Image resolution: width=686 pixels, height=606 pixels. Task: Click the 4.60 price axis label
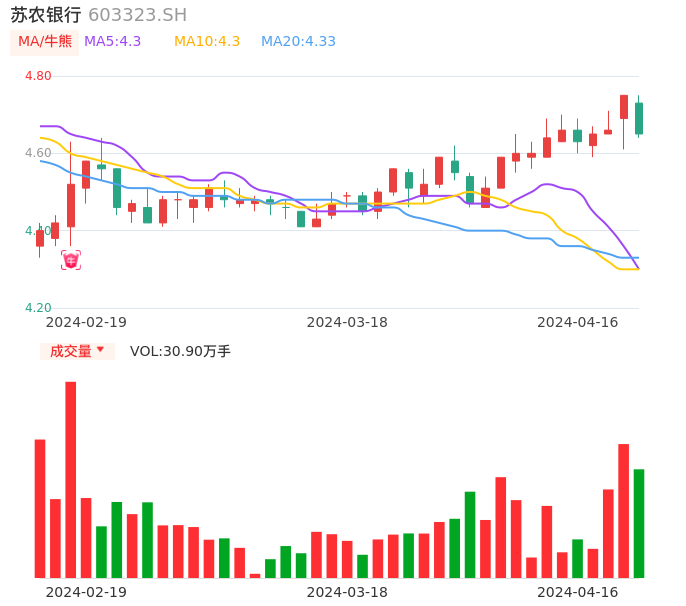tap(38, 153)
